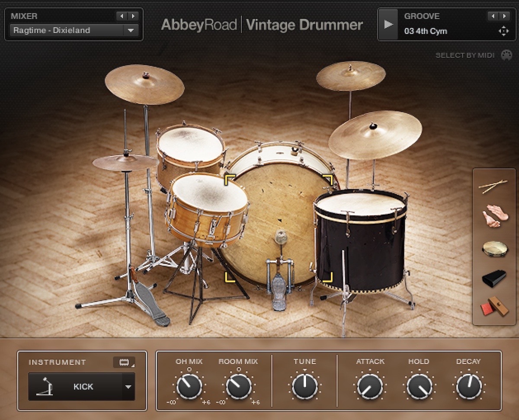
Task: Click the hi-hat cymbals on the stand
Action: click(125, 162)
